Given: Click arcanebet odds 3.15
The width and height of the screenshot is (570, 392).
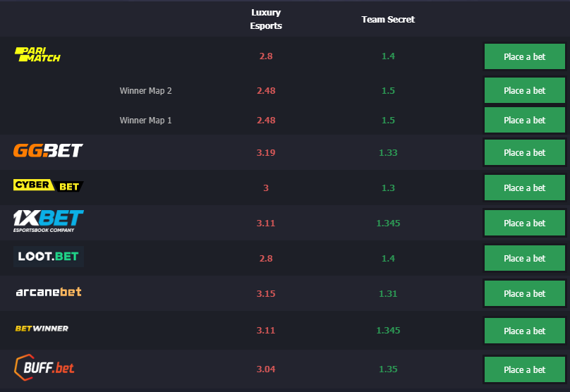Looking at the screenshot, I should tap(266, 293).
